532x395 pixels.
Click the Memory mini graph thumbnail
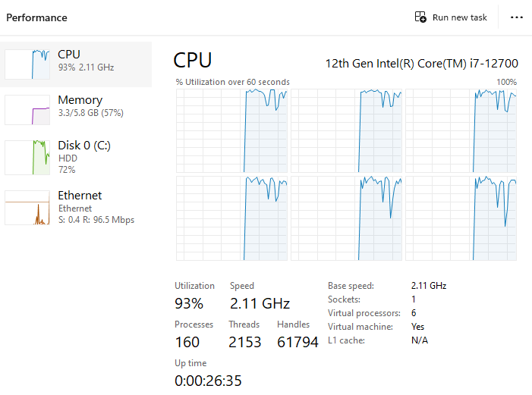[x=27, y=110]
